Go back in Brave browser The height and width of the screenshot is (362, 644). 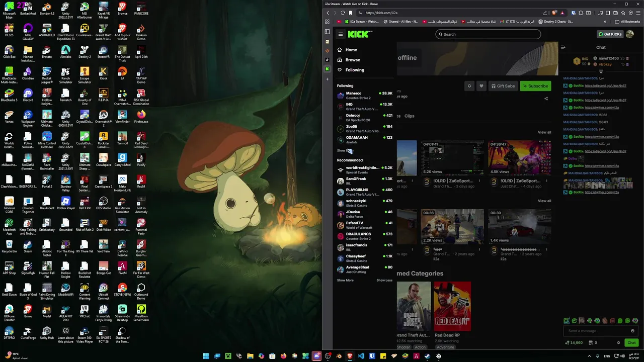click(328, 13)
